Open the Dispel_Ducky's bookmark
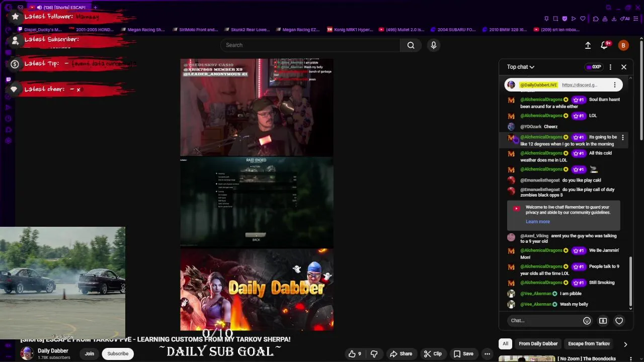The height and width of the screenshot is (362, 644). 39,30
